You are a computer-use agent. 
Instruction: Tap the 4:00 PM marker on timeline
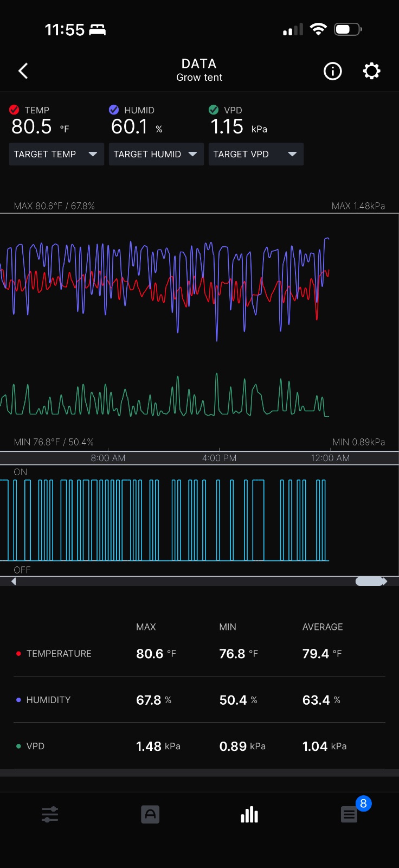(x=219, y=458)
